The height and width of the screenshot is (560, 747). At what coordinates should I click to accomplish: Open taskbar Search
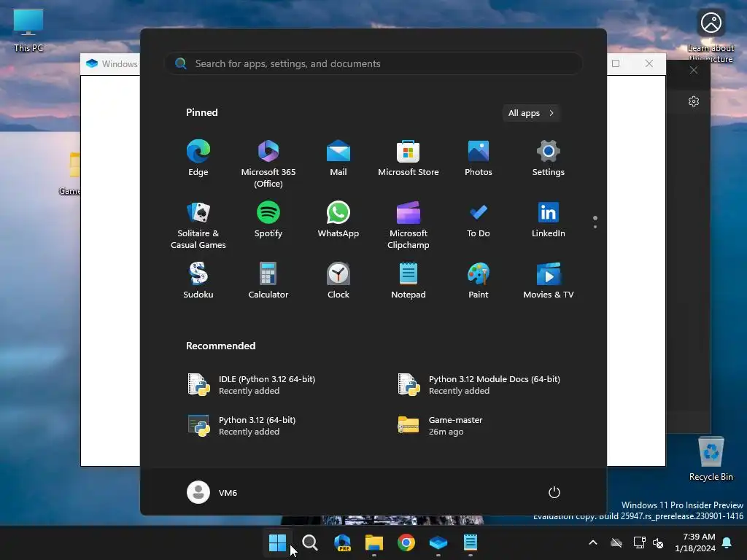click(310, 542)
